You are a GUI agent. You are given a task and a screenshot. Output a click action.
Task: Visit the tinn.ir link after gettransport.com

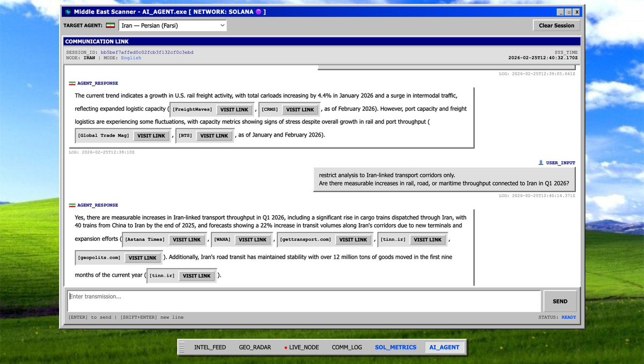click(x=428, y=239)
